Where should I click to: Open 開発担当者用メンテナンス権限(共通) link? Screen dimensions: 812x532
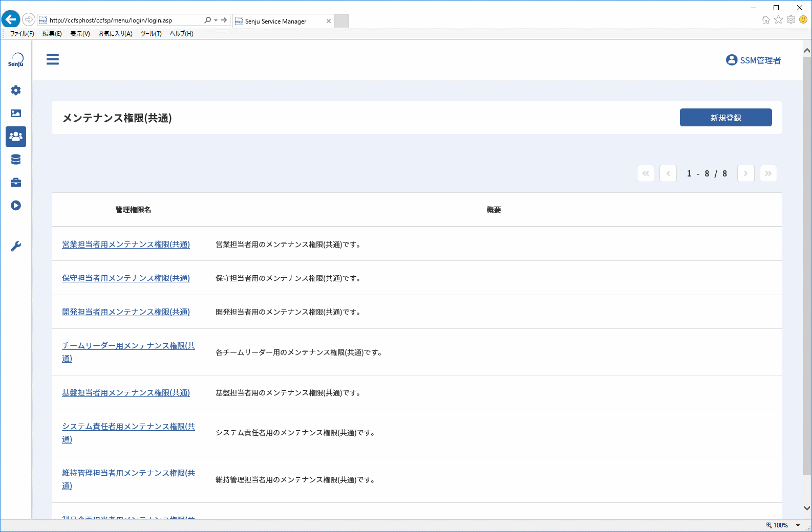[126, 312]
